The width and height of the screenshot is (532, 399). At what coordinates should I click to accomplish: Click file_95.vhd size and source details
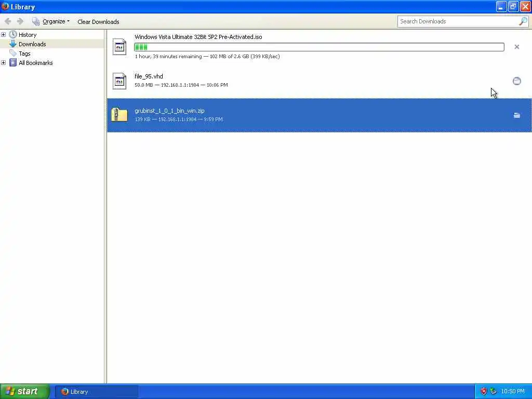click(x=181, y=85)
